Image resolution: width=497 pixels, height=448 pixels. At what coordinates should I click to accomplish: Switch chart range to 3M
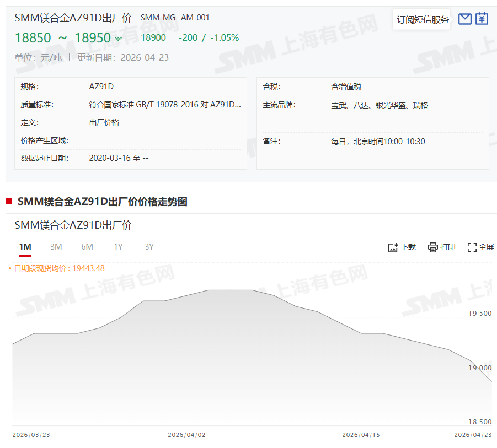point(56,247)
